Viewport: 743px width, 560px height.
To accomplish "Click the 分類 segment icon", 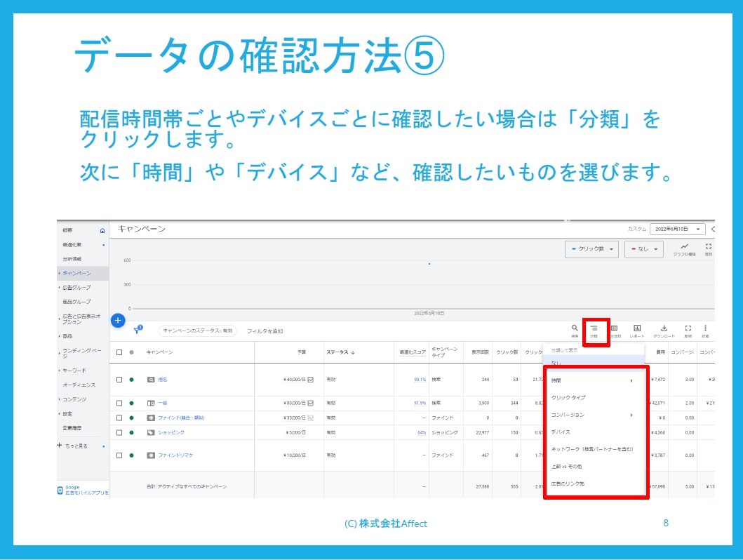I will (x=594, y=328).
